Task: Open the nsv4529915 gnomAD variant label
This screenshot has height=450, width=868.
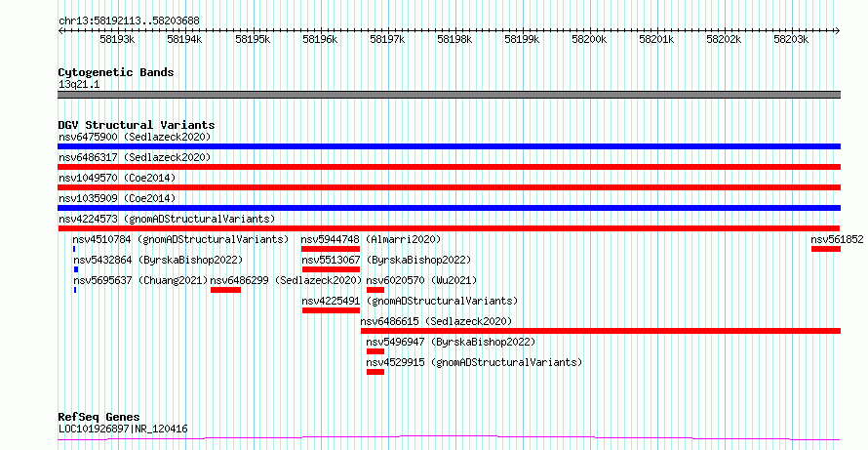Action: point(474,362)
